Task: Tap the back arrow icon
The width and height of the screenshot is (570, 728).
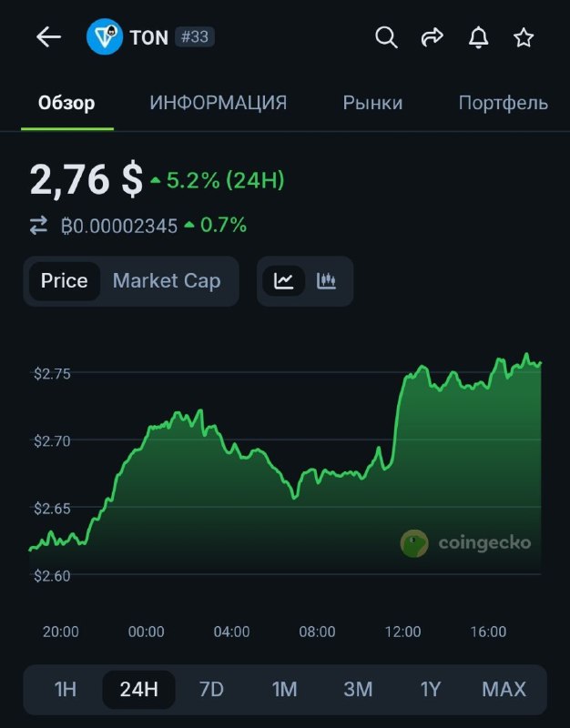Action: point(48,37)
